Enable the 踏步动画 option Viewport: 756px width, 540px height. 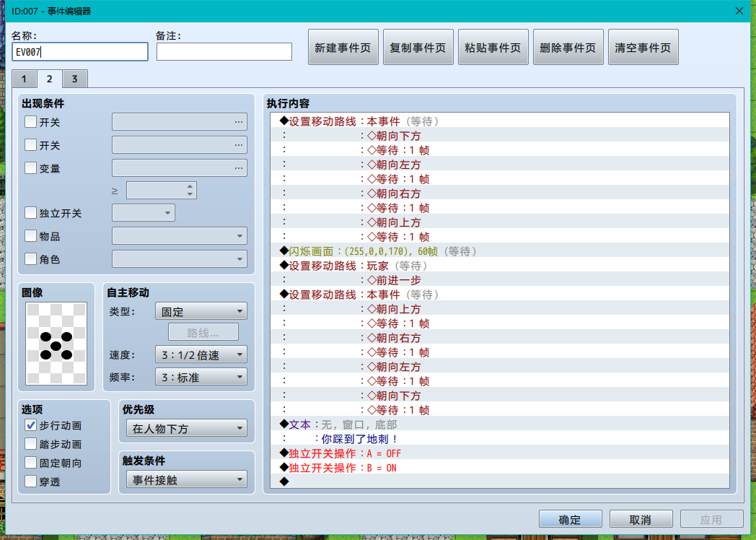point(30,444)
